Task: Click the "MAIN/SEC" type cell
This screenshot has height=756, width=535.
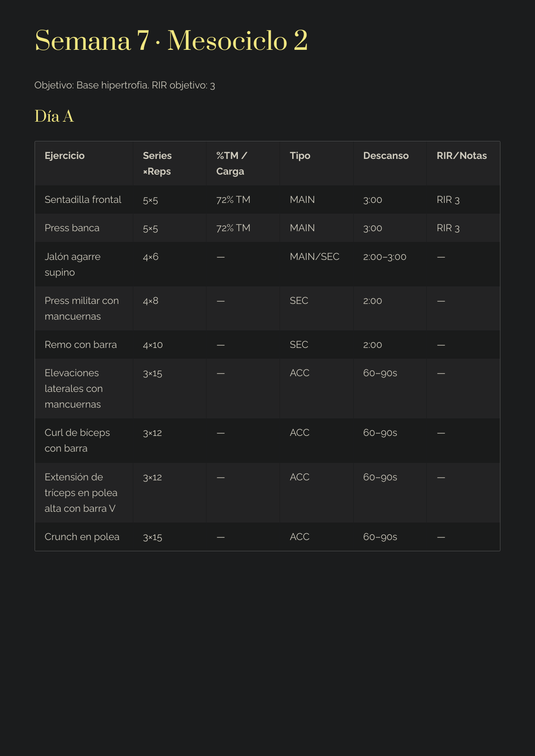Action: coord(314,257)
